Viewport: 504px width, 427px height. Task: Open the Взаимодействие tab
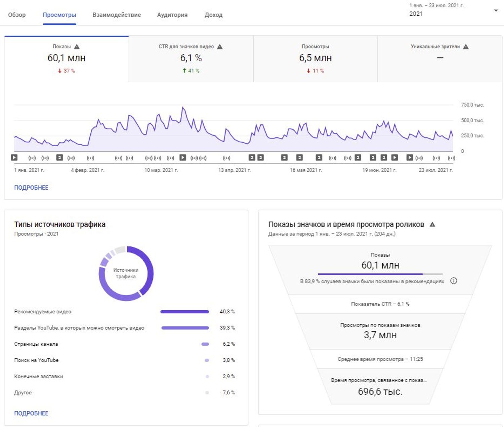pos(117,15)
